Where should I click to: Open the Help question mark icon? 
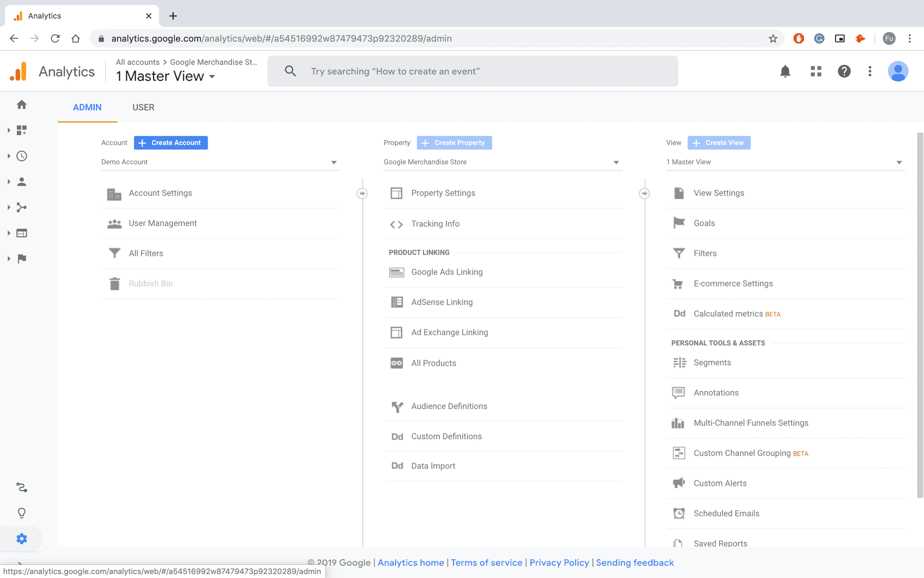(x=844, y=71)
